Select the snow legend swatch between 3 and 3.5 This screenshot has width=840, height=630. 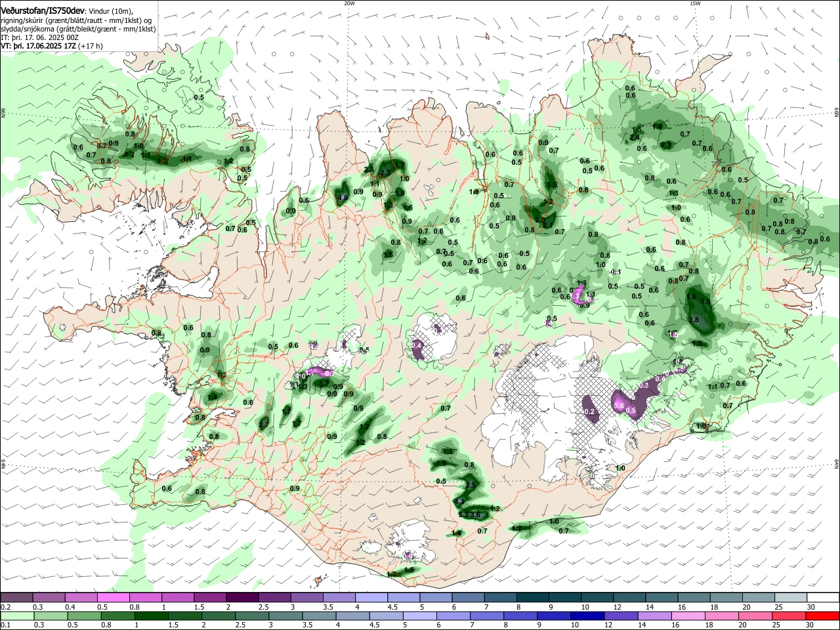[x=306, y=597]
